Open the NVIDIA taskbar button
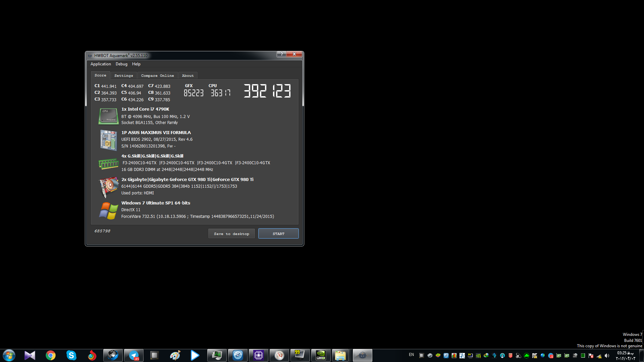Screen dimensions: 644x362 point(321,355)
